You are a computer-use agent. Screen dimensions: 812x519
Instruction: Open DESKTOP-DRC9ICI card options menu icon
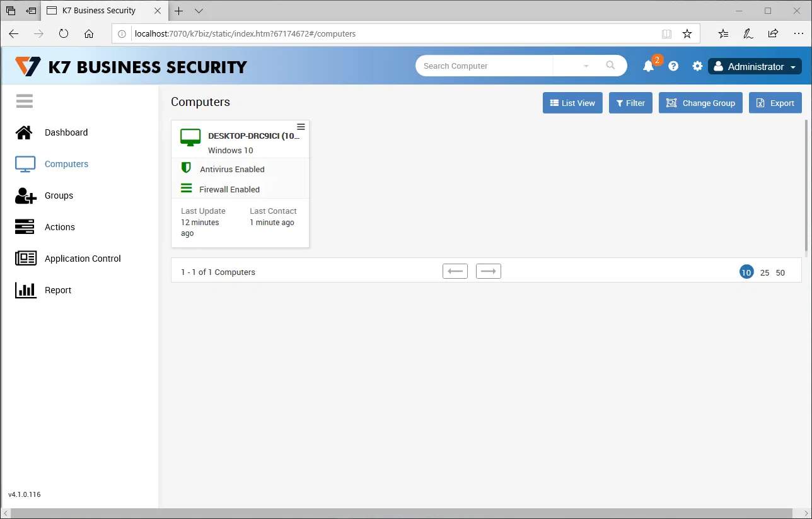click(301, 127)
